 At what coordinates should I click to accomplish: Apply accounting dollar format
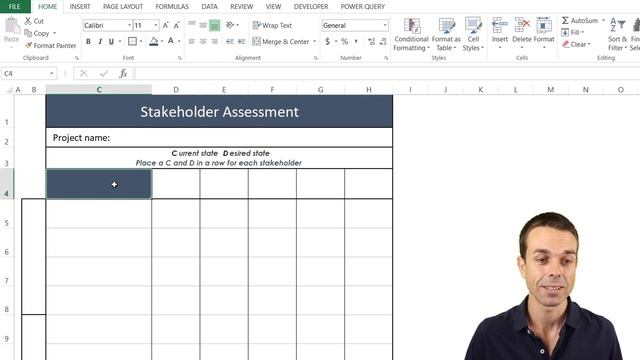click(x=327, y=41)
